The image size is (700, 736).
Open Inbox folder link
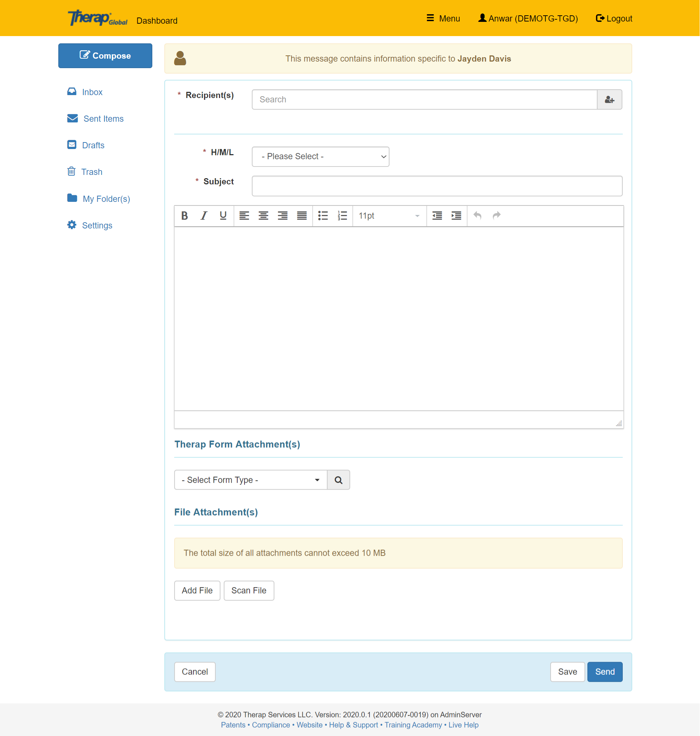pyautogui.click(x=92, y=92)
